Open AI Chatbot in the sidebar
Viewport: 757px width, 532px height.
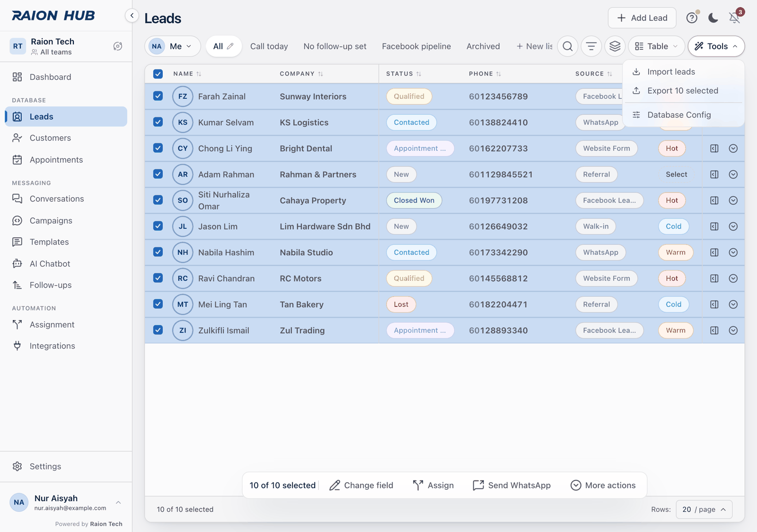(66, 263)
